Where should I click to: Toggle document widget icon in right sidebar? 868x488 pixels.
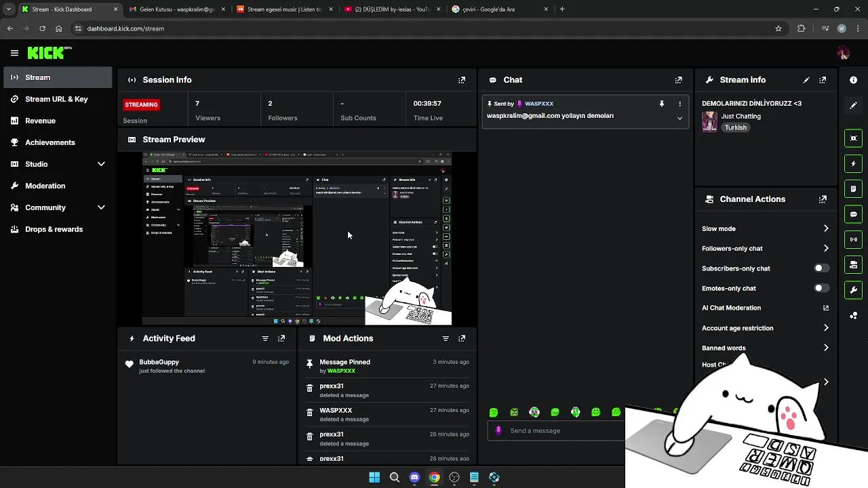(x=853, y=188)
